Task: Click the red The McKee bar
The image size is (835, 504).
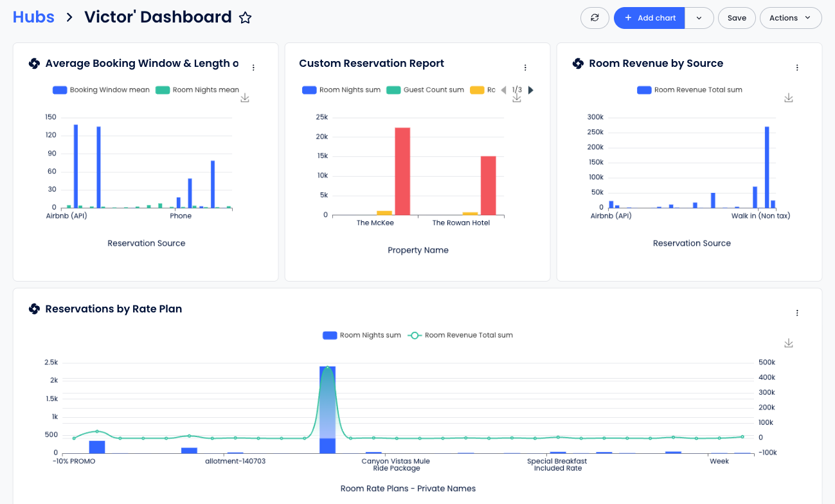Action: click(402, 171)
